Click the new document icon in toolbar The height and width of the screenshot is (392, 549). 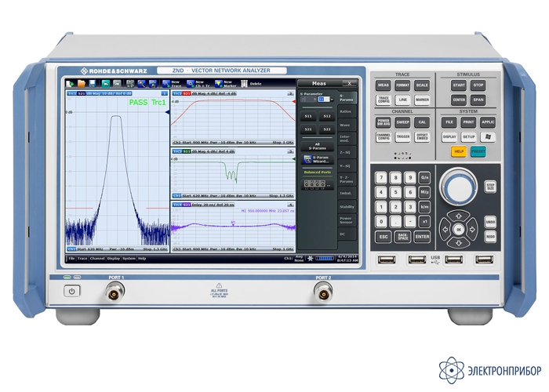pyautogui.click(x=70, y=83)
